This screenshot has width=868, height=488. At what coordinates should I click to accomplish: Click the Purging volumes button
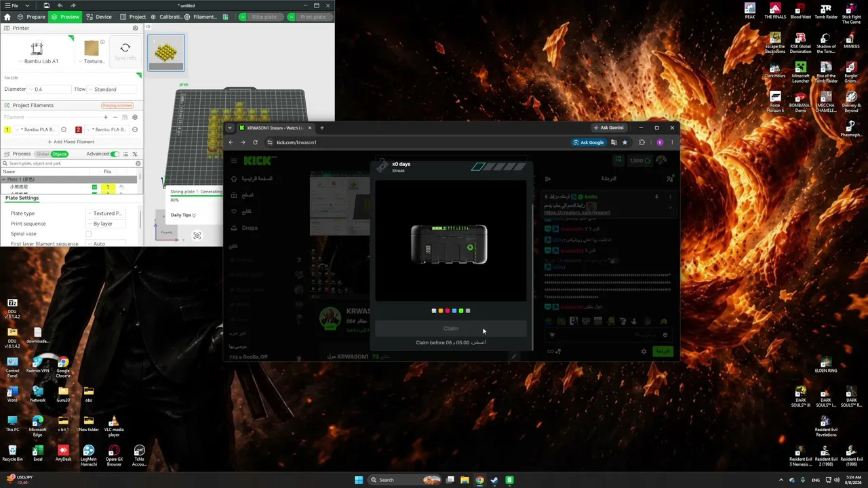point(117,106)
